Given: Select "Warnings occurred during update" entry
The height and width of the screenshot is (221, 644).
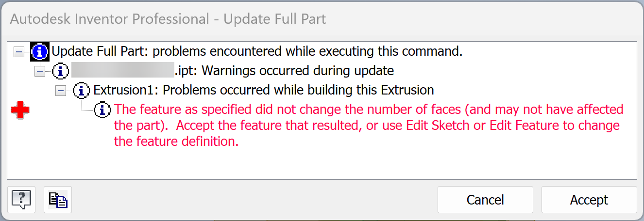Looking at the screenshot, I should [297, 71].
